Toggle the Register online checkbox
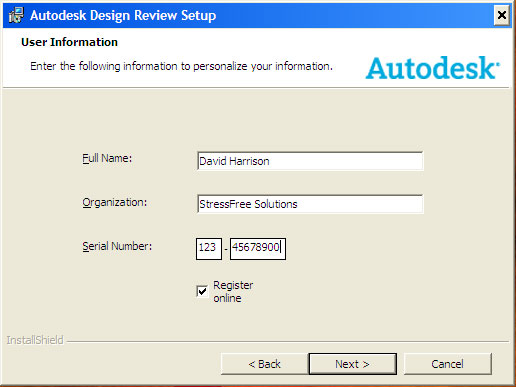This screenshot has width=516, height=387. click(202, 291)
